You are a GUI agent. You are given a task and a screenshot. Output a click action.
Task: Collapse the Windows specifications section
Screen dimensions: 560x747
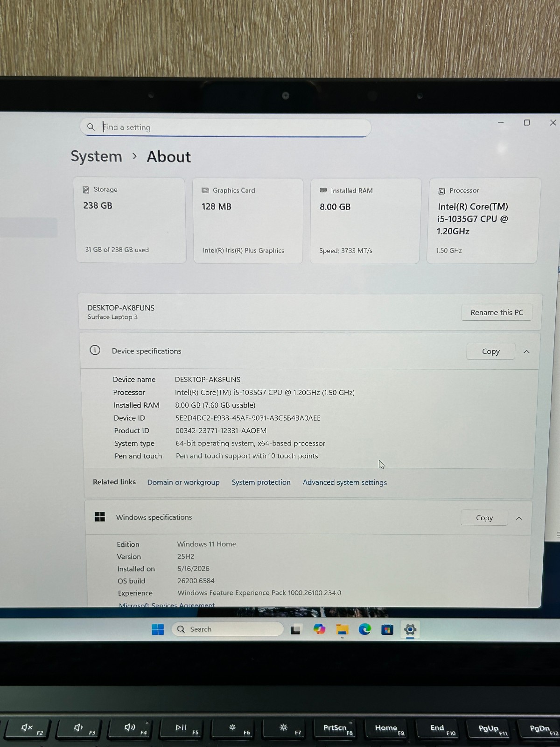(x=519, y=518)
